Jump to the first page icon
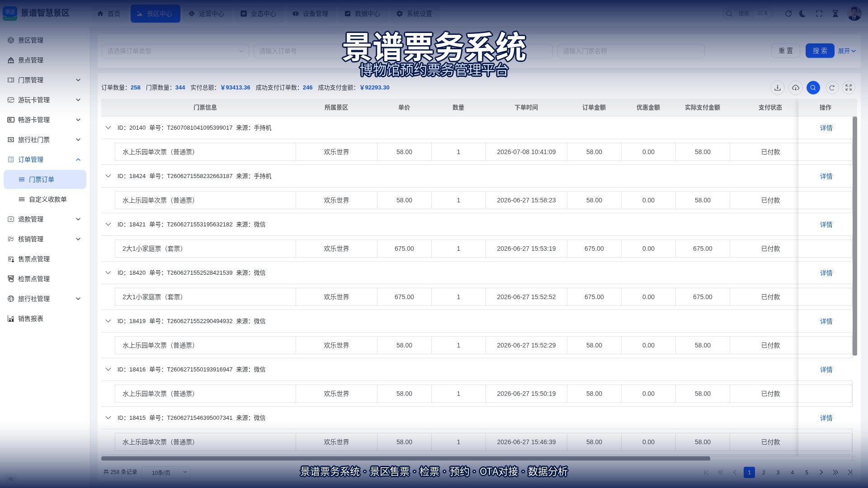This screenshot has height=488, width=868. click(706, 473)
